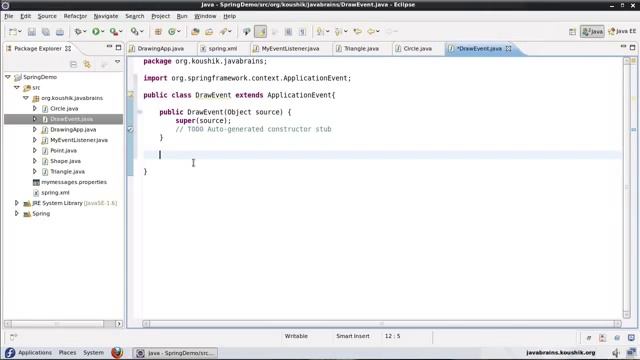The height and width of the screenshot is (360, 640).
Task: Open the File menu
Action: pos(9,16)
